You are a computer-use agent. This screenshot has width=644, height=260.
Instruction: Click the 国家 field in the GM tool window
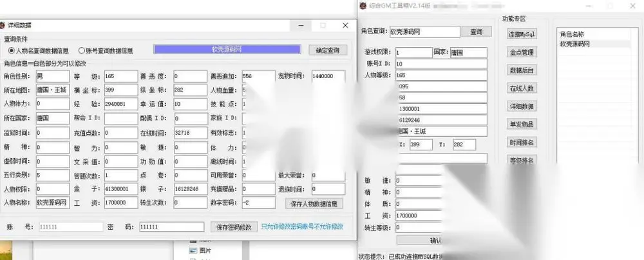[x=468, y=53]
